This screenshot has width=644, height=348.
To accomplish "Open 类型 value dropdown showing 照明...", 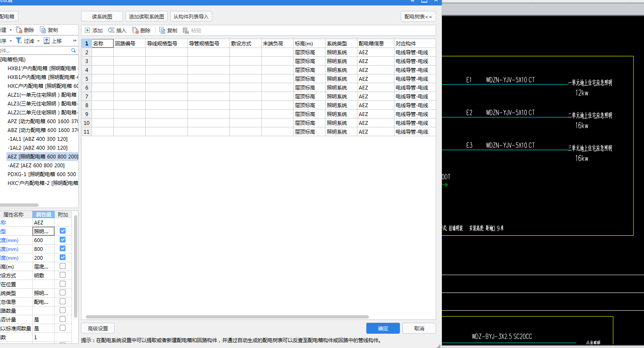I will click(44, 231).
